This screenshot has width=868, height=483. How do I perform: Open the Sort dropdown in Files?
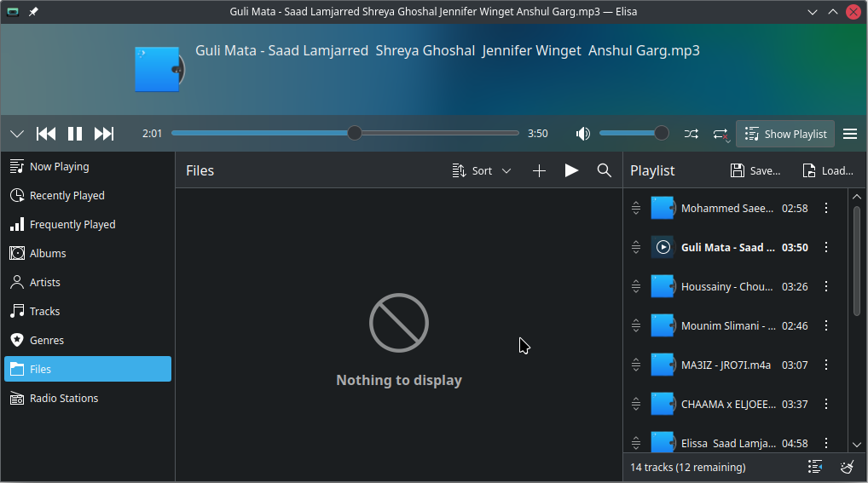coord(481,171)
